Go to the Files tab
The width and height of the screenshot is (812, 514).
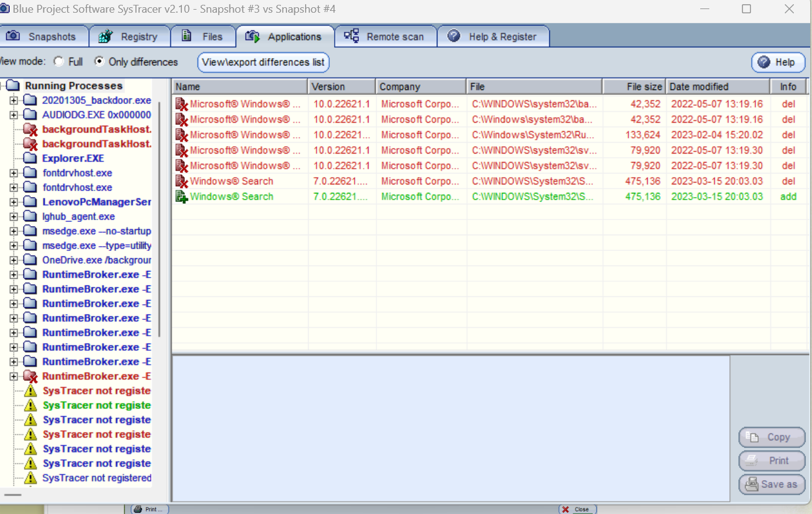203,36
